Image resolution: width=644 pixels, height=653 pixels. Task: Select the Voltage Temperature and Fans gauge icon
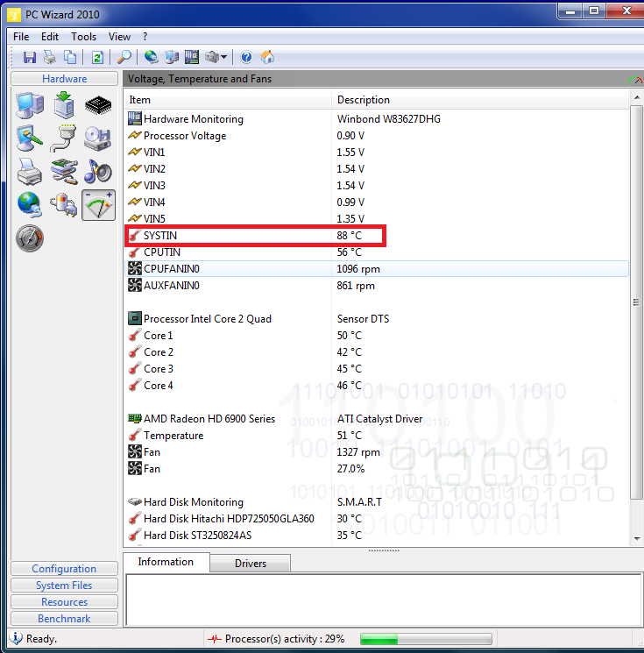[x=98, y=205]
